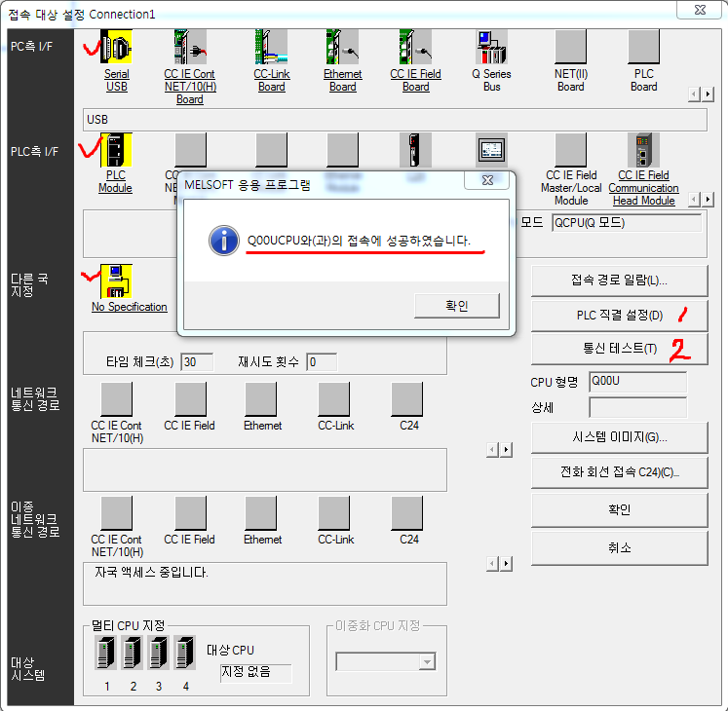
Task: Select multi CPU number 2 icon
Action: [x=132, y=653]
